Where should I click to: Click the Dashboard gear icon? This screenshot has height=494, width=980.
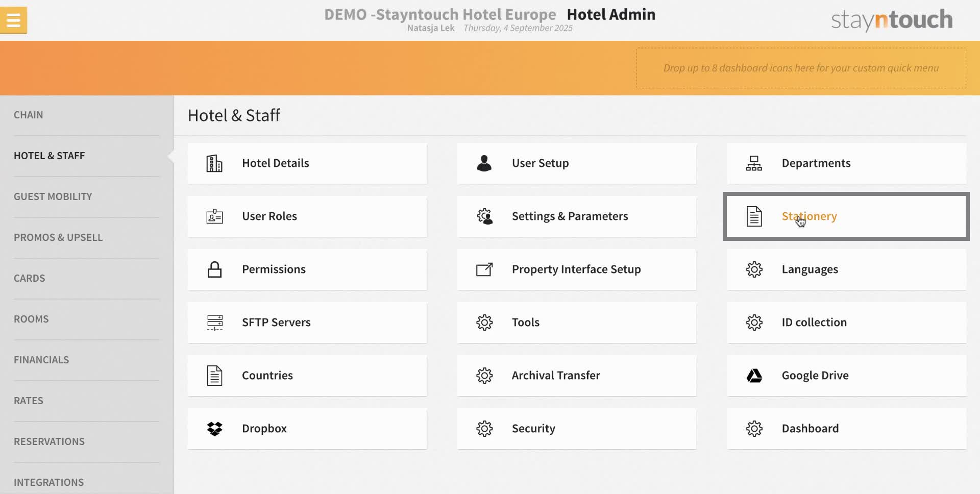click(754, 429)
